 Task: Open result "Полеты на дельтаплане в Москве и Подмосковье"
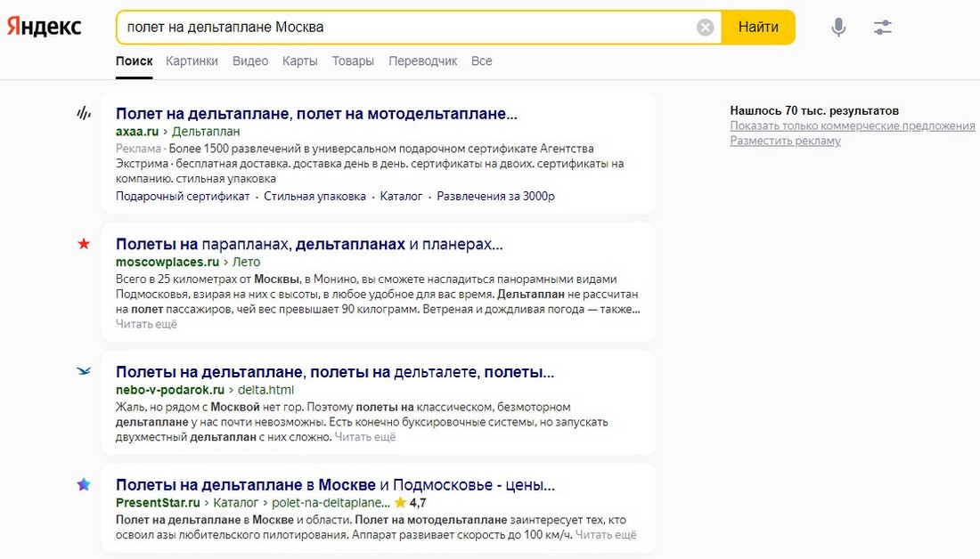click(x=335, y=485)
